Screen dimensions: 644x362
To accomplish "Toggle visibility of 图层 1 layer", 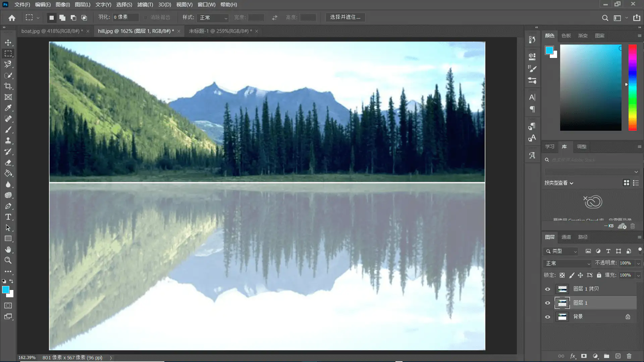I will pyautogui.click(x=548, y=303).
